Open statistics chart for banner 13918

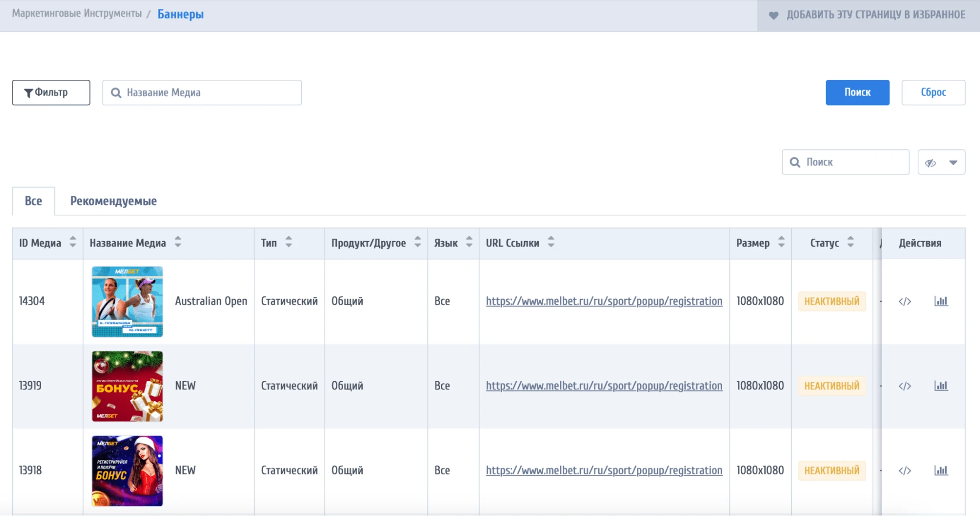941,470
